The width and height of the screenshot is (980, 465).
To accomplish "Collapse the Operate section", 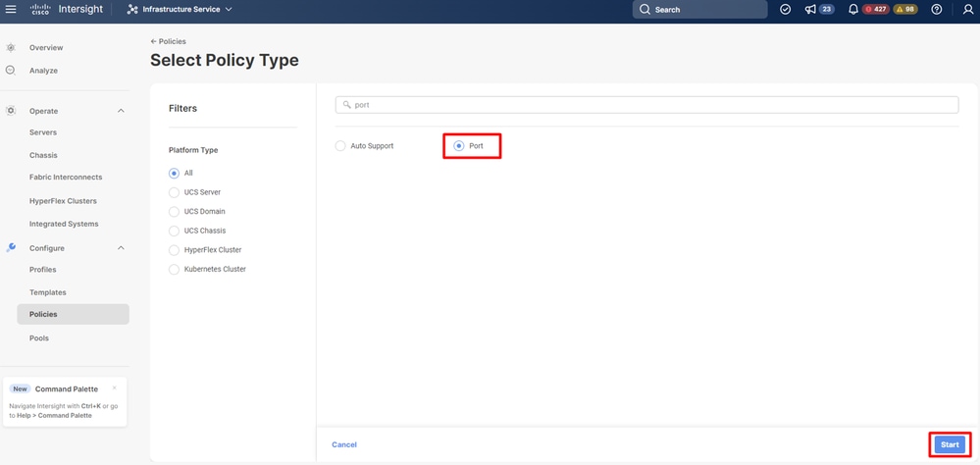I will [122, 111].
